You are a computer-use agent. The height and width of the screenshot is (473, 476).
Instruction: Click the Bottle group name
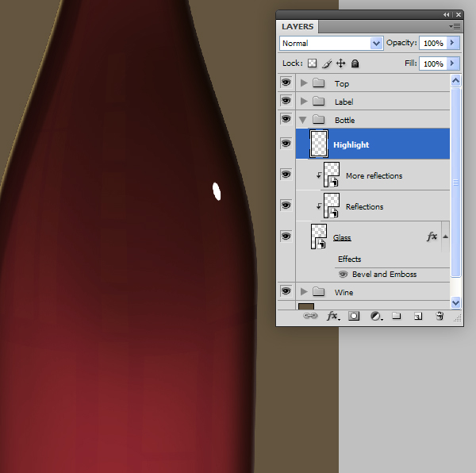pos(344,120)
